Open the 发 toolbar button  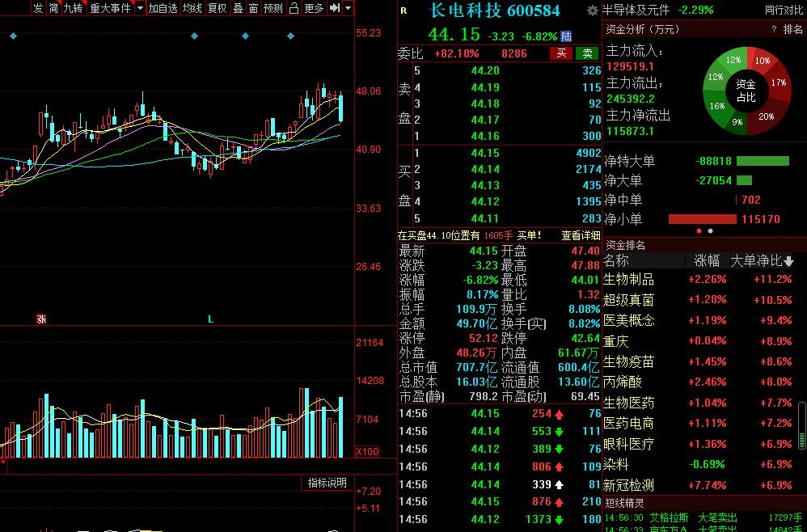pyautogui.click(x=38, y=8)
